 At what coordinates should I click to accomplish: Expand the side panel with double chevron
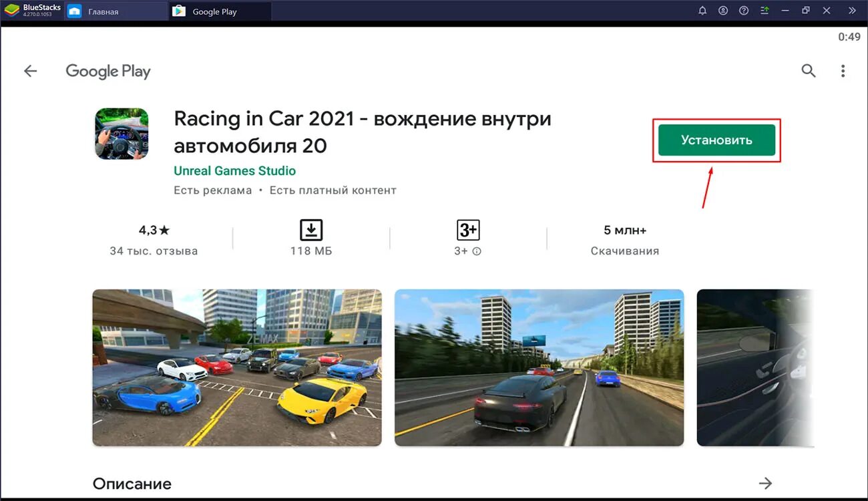click(852, 11)
